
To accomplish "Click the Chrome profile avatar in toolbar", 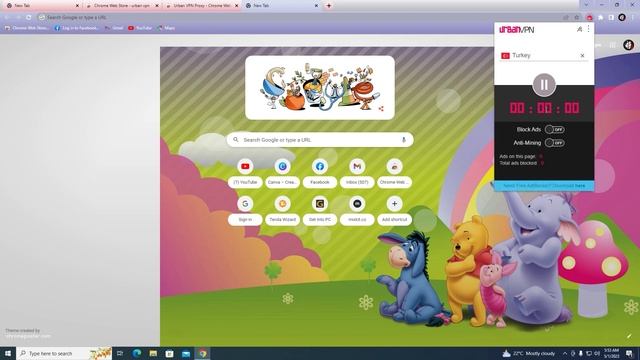I will pyautogui.click(x=622, y=18).
